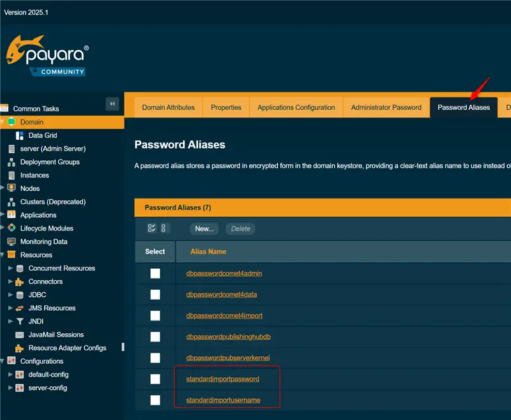Click the server (Admin Server) icon
The height and width of the screenshot is (420, 511).
(11, 149)
